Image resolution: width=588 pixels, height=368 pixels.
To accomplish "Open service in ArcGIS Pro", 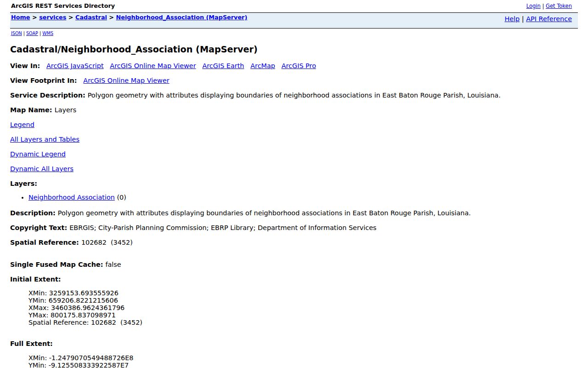I will click(299, 66).
